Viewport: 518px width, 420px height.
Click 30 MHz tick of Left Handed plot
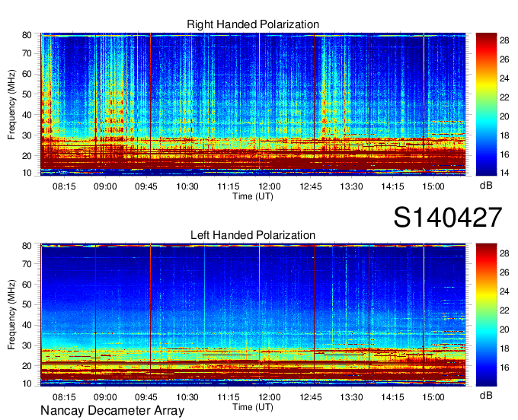click(x=27, y=345)
